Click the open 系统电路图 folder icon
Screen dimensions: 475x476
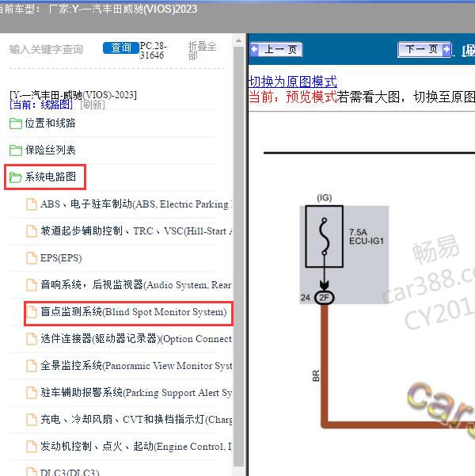pyautogui.click(x=16, y=177)
